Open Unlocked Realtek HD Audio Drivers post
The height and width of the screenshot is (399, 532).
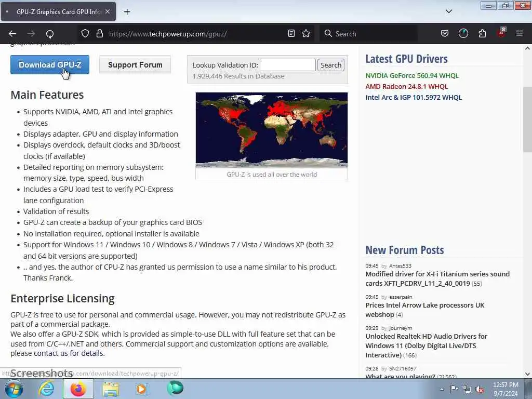pos(426,345)
